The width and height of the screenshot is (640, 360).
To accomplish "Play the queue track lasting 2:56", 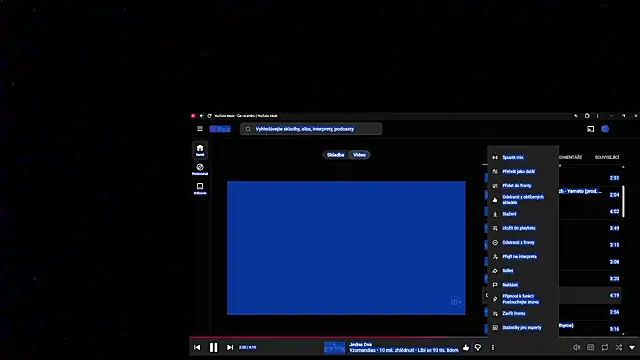I will [590, 312].
